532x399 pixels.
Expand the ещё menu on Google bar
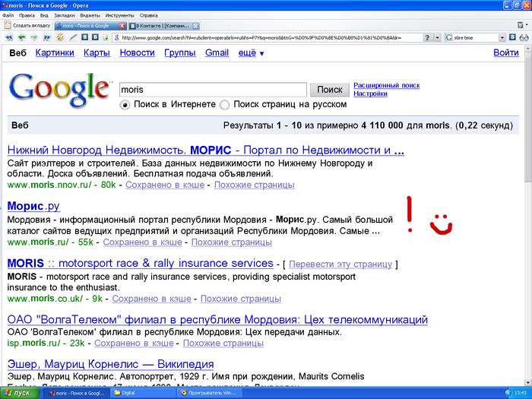click(x=251, y=53)
